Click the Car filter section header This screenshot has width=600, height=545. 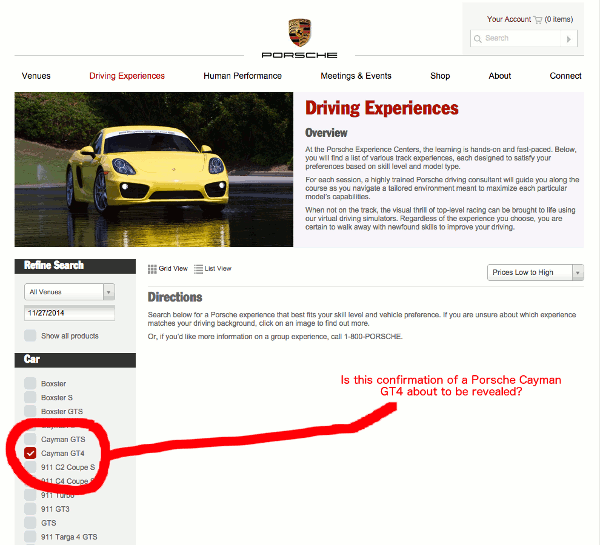(x=75, y=360)
